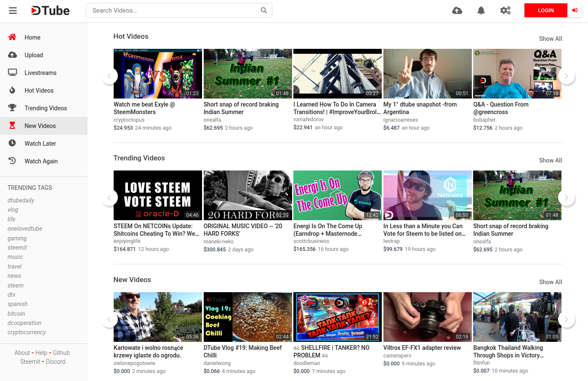The image size is (588, 381).
Task: Advance New Videos carousel with right chevron
Action: tap(567, 320)
